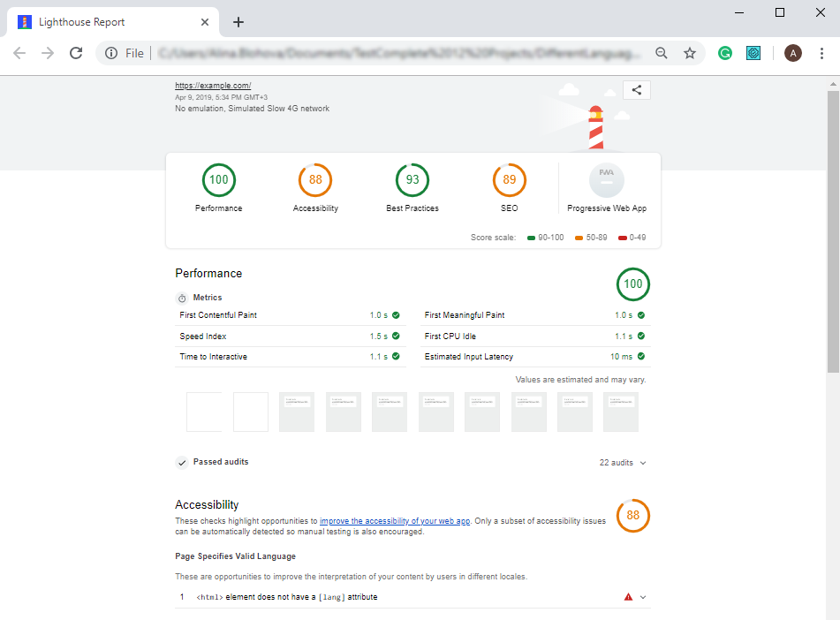Image resolution: width=840 pixels, height=620 pixels.
Task: Click the address bar URL field
Action: click(399, 53)
